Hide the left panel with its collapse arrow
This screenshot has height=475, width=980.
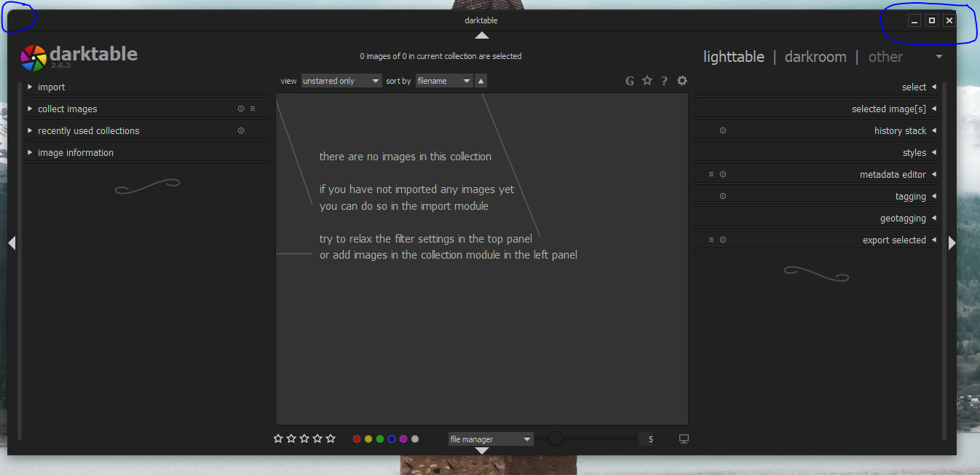point(12,243)
